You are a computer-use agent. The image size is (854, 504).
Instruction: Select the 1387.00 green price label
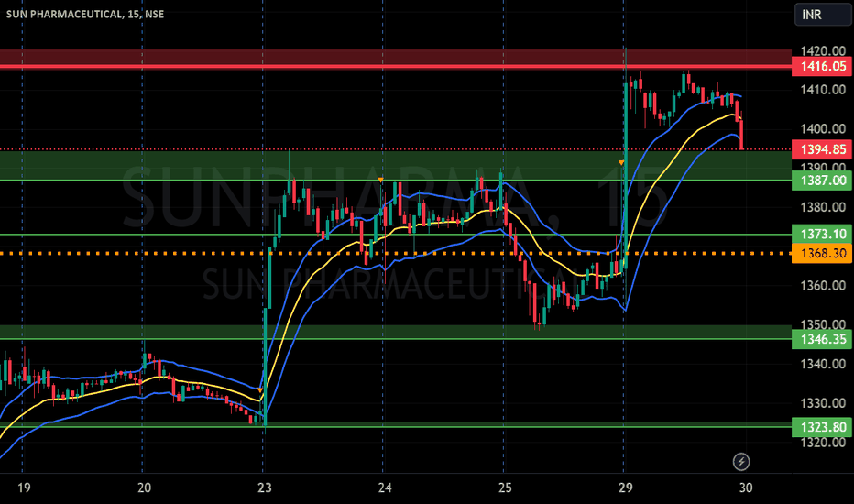(823, 181)
